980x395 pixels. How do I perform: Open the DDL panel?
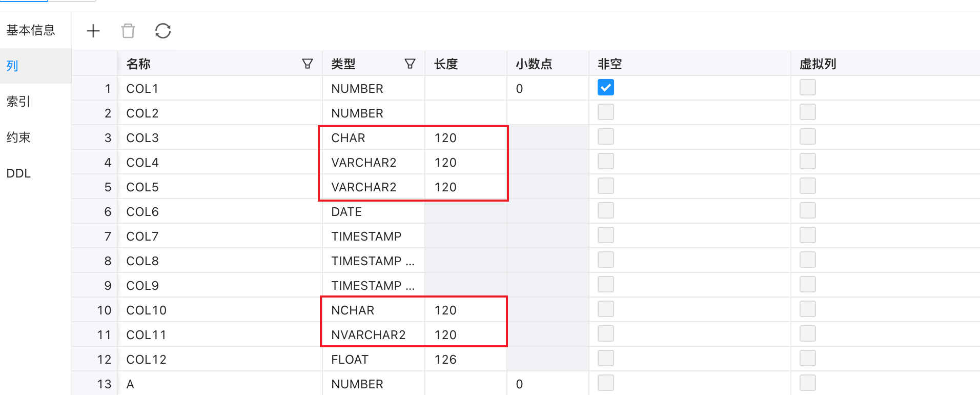18,173
